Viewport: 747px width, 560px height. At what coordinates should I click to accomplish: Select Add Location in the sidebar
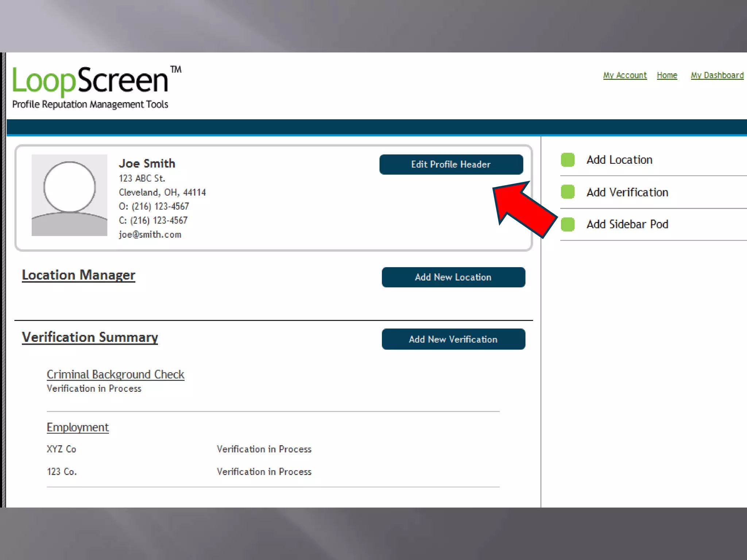point(619,160)
